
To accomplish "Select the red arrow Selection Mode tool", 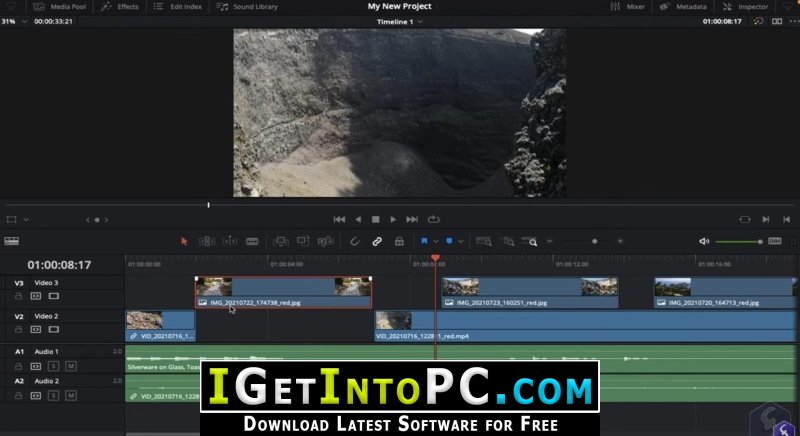I will [184, 241].
